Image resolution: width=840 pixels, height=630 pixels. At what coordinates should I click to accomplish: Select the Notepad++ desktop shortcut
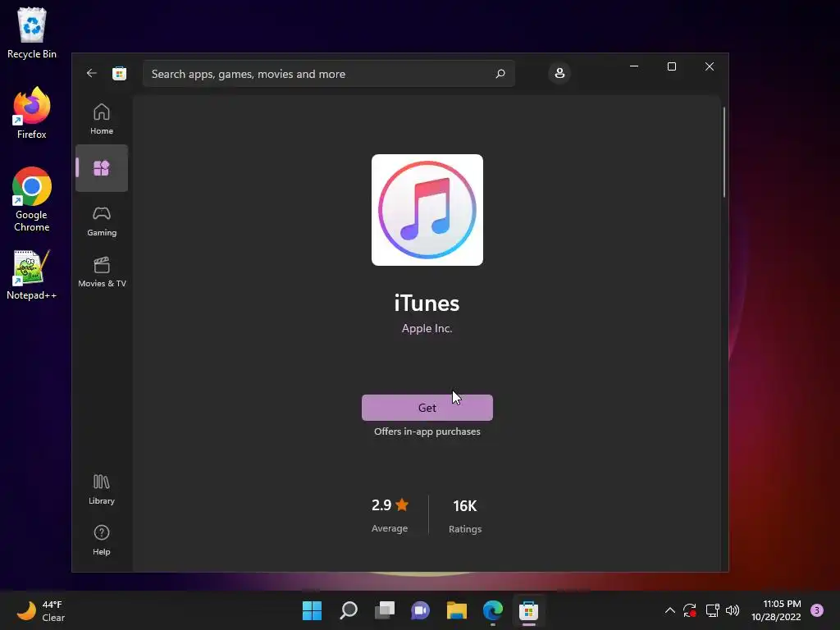pos(32,275)
